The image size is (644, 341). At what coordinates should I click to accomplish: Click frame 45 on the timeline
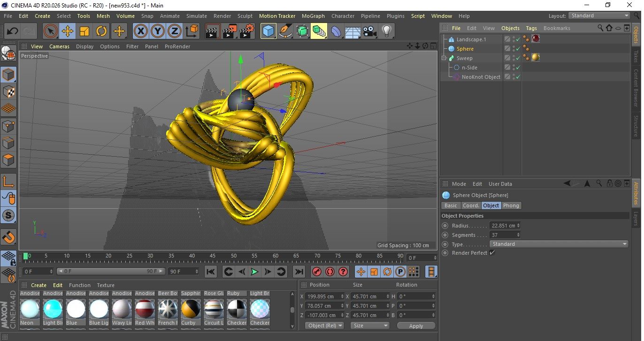click(x=213, y=256)
